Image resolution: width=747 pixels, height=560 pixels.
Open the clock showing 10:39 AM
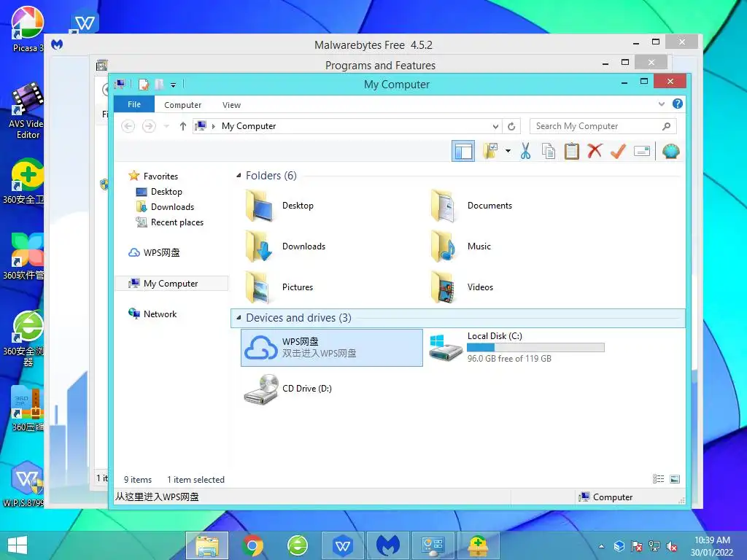(x=712, y=546)
